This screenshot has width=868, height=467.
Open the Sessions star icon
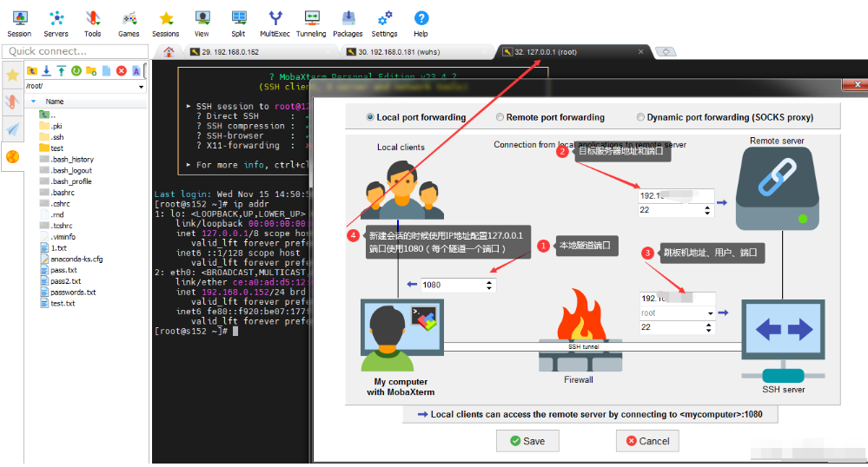click(165, 23)
